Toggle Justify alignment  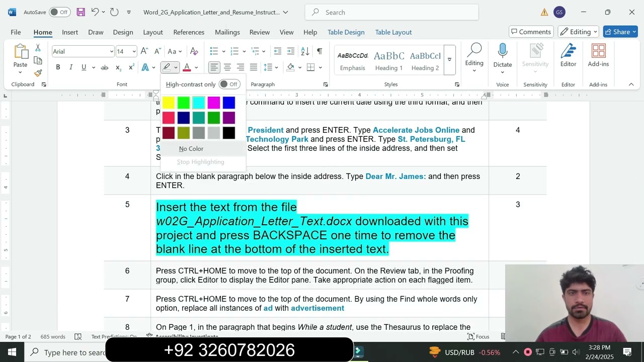(254, 67)
